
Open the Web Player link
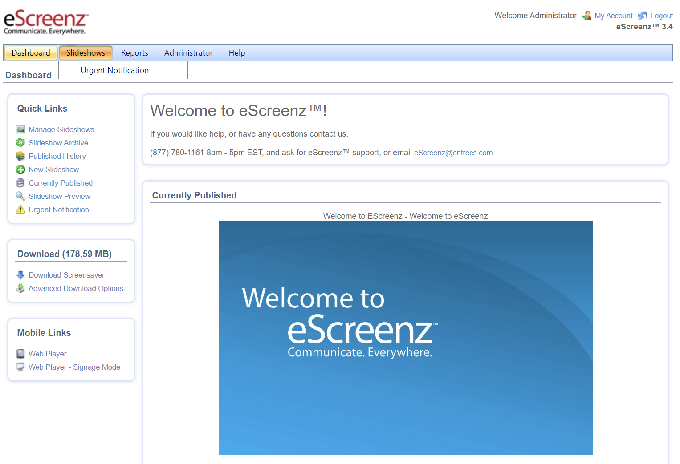tap(48, 353)
